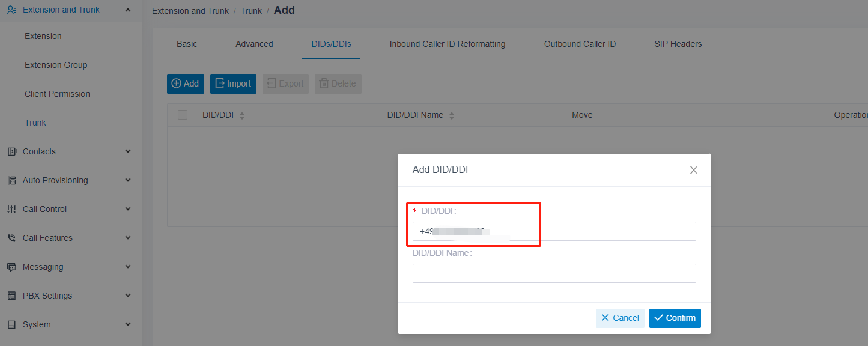Click the Move column header
Viewport: 868px width, 346px height.
582,115
